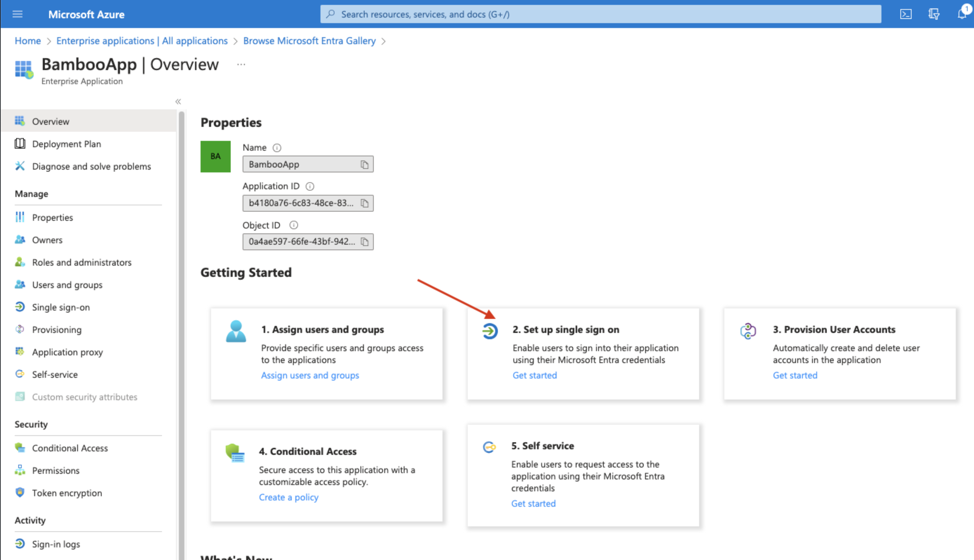The width and height of the screenshot is (974, 560).
Task: Click Get started under single sign on
Action: (535, 375)
